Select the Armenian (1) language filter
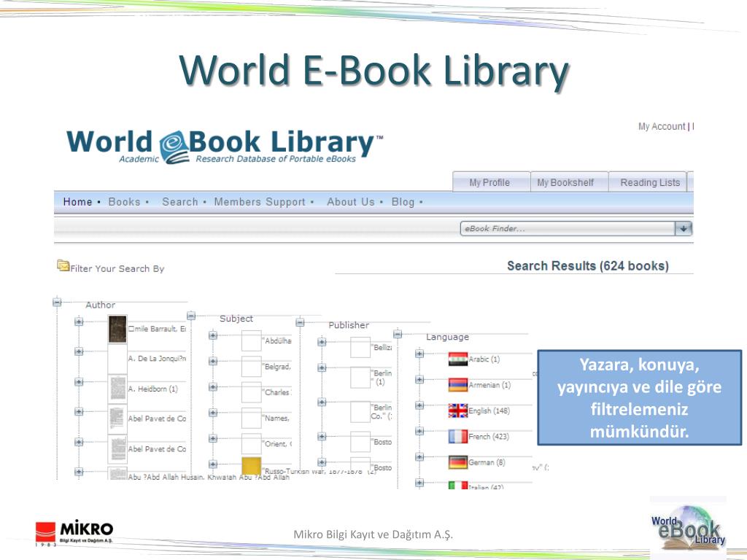 click(489, 385)
